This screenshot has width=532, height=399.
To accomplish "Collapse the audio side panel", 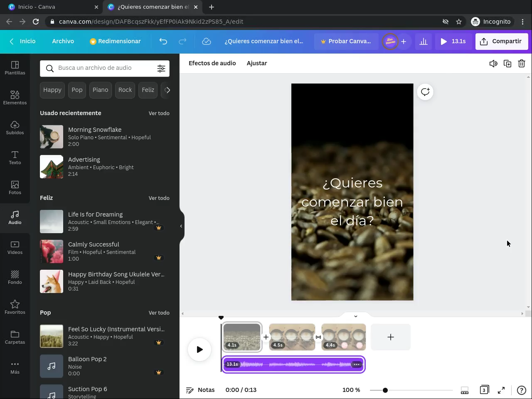I will pos(181,226).
